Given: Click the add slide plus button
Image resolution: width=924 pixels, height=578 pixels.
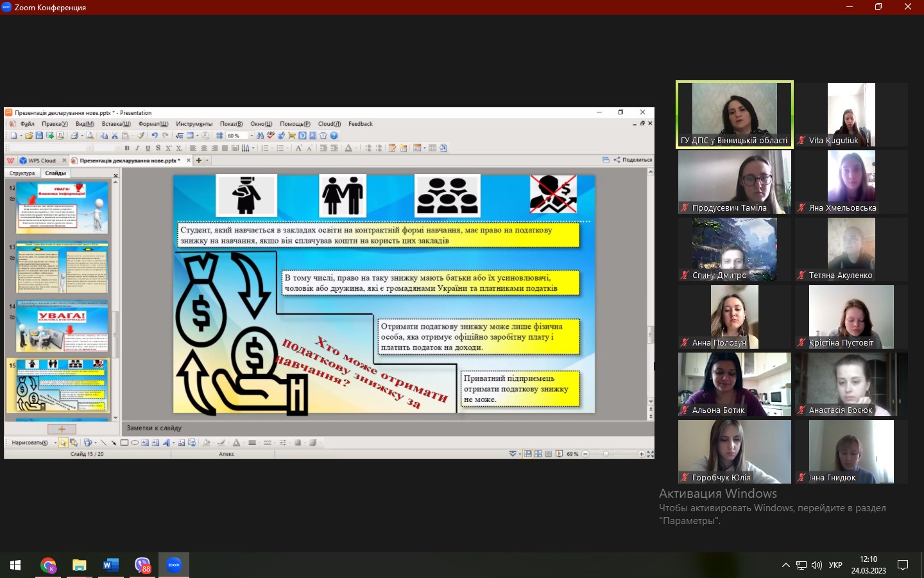Looking at the screenshot, I should pyautogui.click(x=62, y=429).
